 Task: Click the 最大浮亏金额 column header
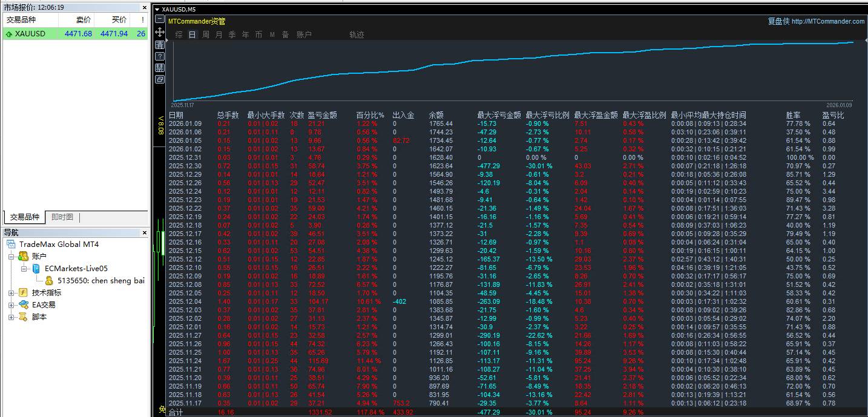[x=499, y=115]
